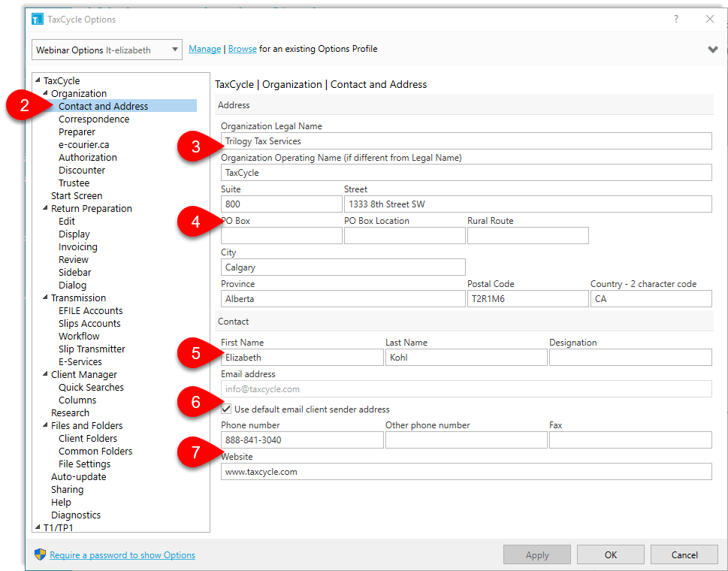
Task: Click the TaxCycle app icon in title bar
Action: 37,20
